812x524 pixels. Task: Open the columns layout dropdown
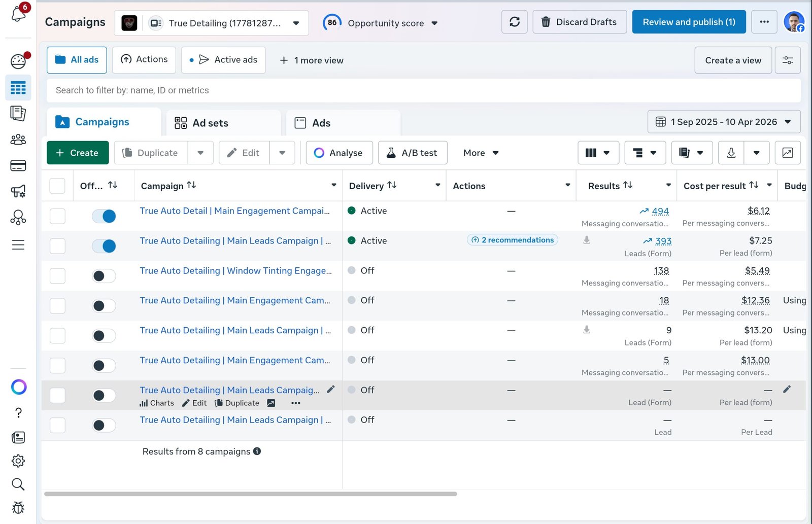click(598, 153)
